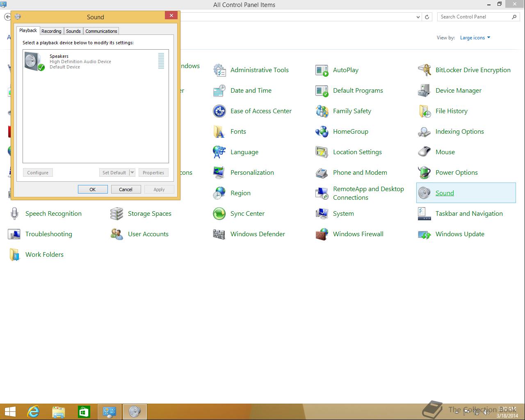Open the System link

343,214
